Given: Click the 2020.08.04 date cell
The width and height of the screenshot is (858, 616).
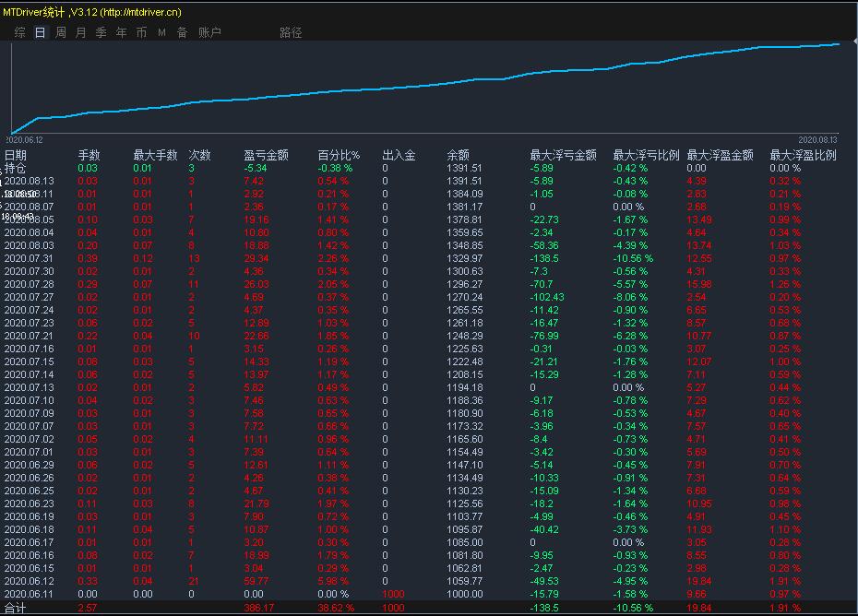Looking at the screenshot, I should pyautogui.click(x=29, y=232).
